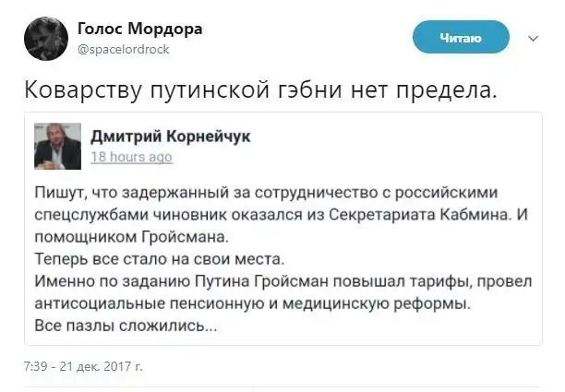
Task: Click the Читаю follow button
Action: (x=474, y=38)
